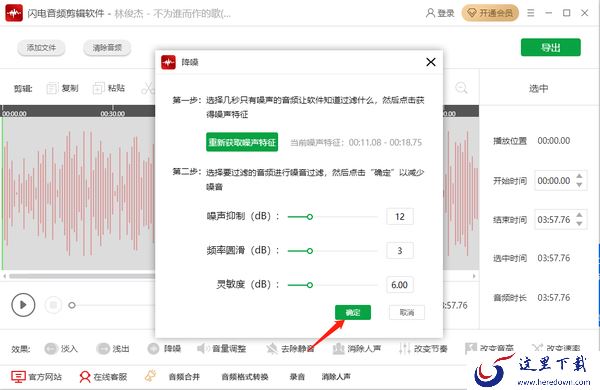Open 在线客服 online support link
Screen dimensions: 600x390
pyautogui.click(x=103, y=377)
